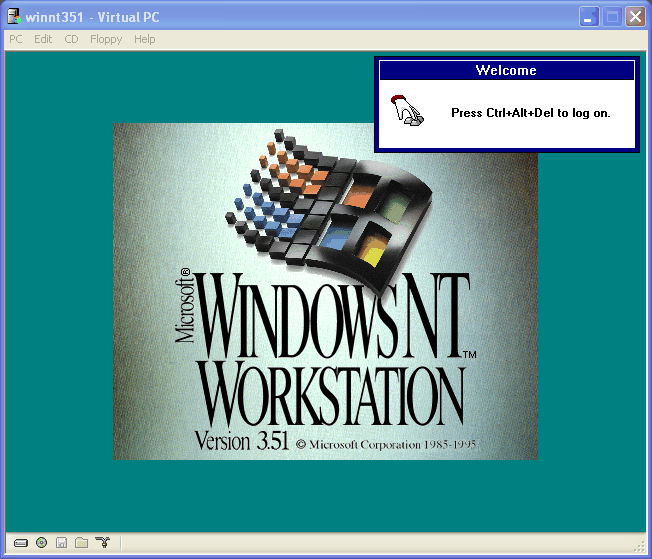Click the Windows NT Workstation splash image

click(325, 291)
